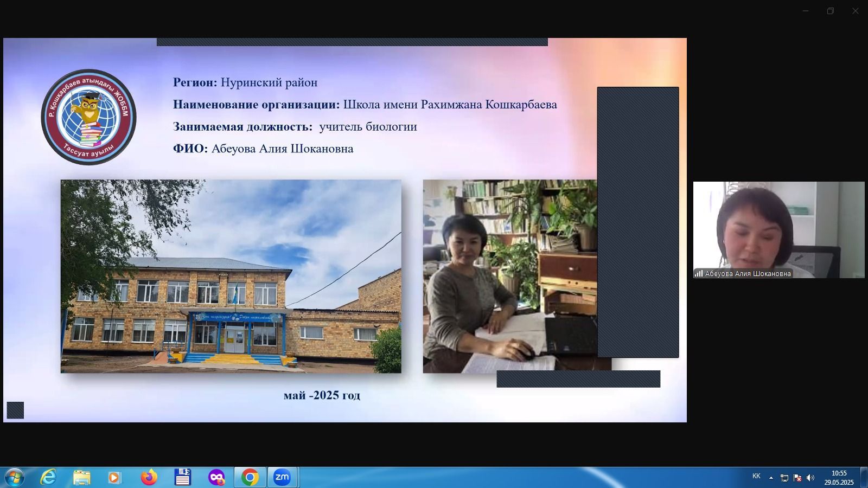Screen dimensions: 868x488
Task: Open the speaker volume control
Action: click(810, 478)
